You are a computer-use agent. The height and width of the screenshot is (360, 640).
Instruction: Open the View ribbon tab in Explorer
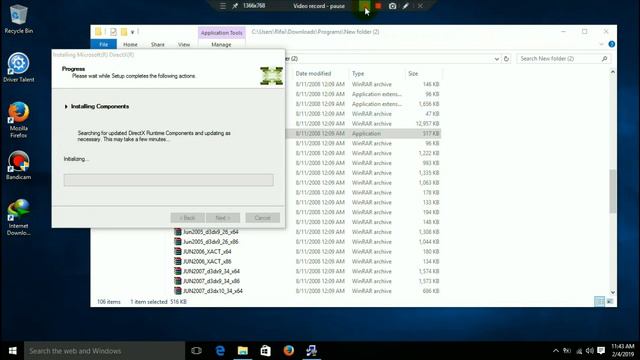[x=184, y=44]
